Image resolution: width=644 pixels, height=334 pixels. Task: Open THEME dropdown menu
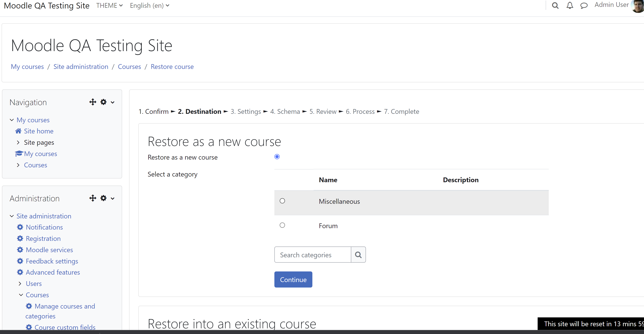click(x=110, y=5)
